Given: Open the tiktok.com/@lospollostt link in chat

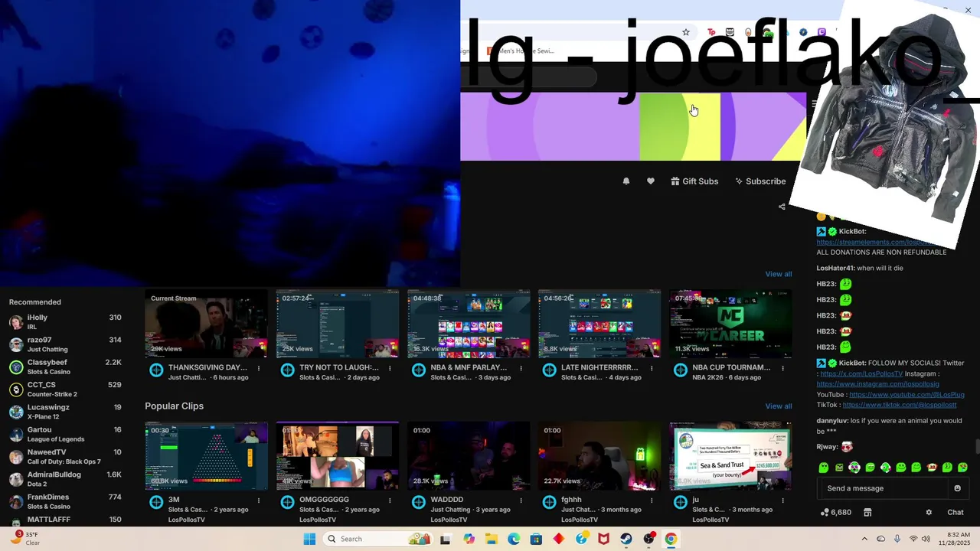Looking at the screenshot, I should tap(899, 405).
